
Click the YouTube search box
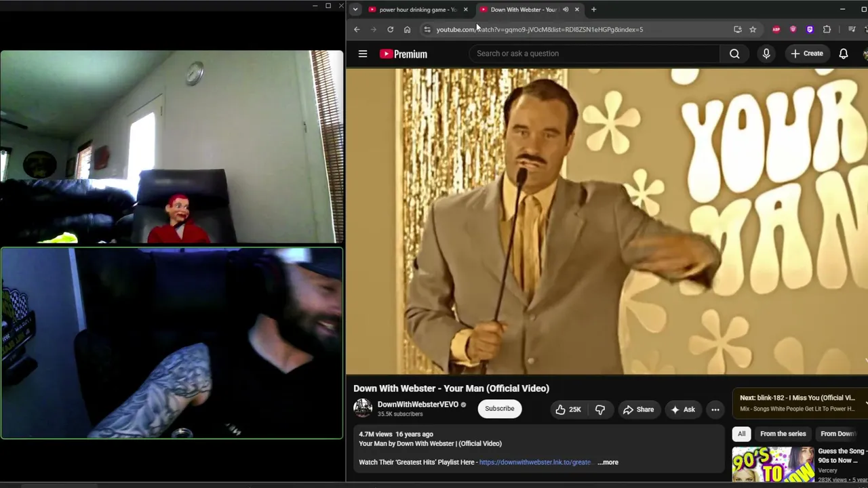point(595,54)
